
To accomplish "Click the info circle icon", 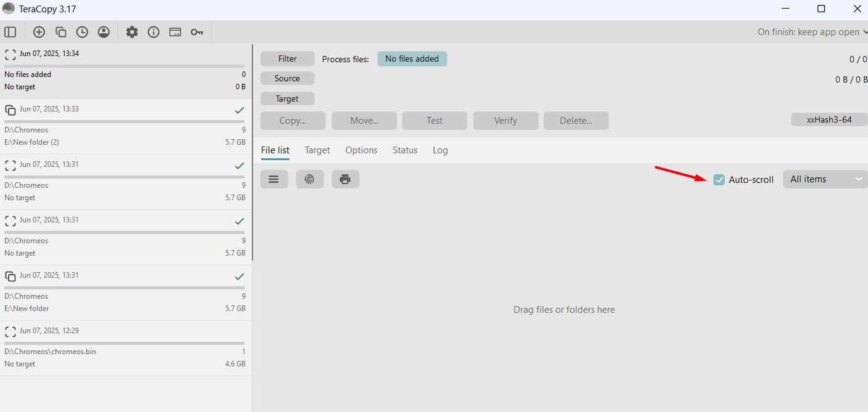I will click(153, 32).
